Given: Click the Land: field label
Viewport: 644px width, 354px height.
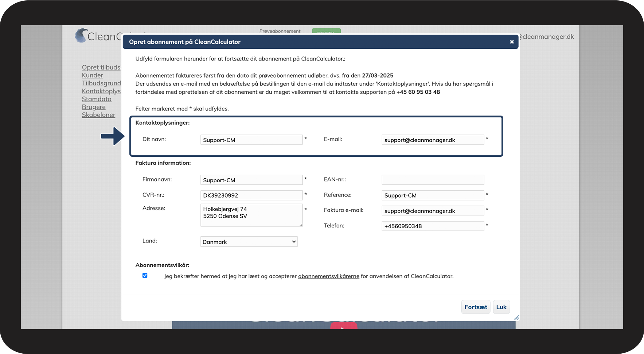Looking at the screenshot, I should click(x=150, y=241).
